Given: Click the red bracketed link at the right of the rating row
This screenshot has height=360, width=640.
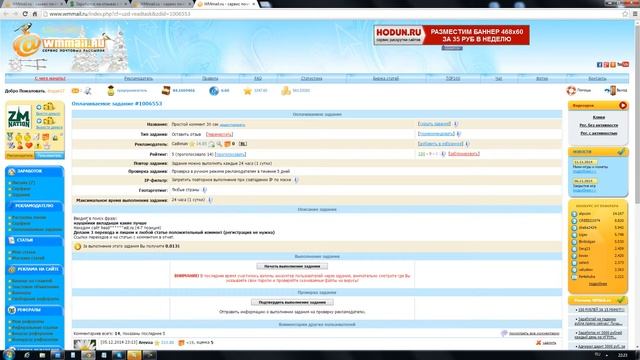Looking at the screenshot, I should (x=464, y=154).
